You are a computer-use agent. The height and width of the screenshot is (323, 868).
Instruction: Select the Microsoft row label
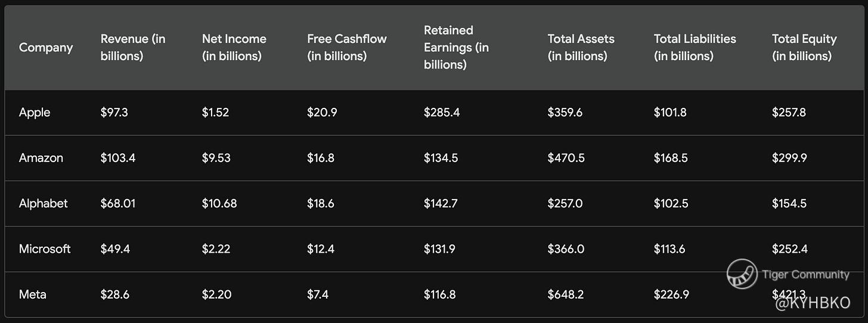(45, 249)
